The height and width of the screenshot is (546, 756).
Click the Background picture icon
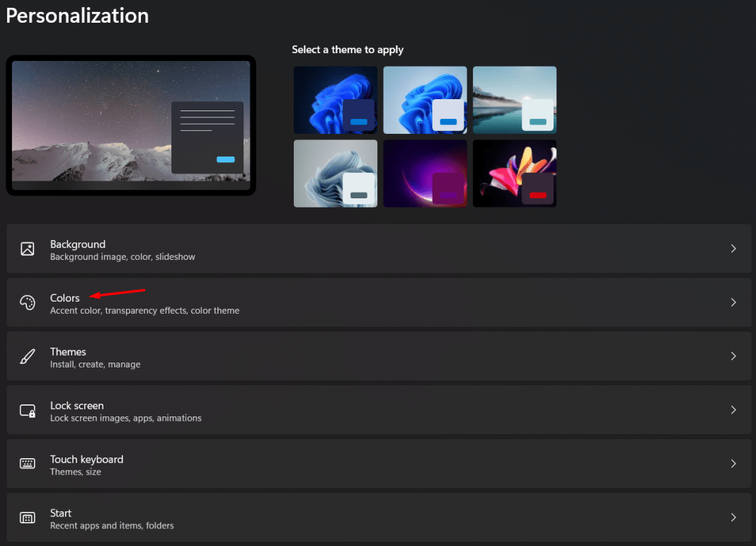click(x=28, y=249)
